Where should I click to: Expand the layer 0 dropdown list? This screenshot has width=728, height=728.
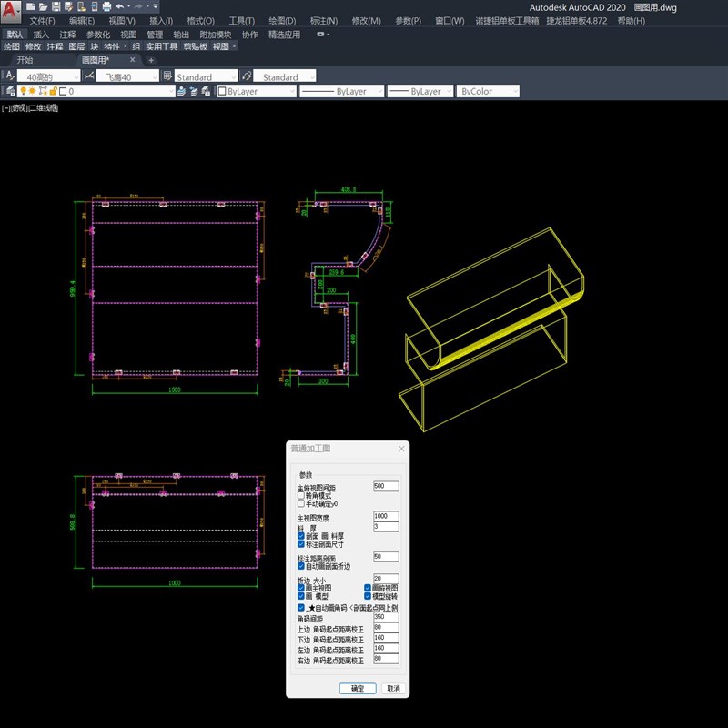click(171, 92)
